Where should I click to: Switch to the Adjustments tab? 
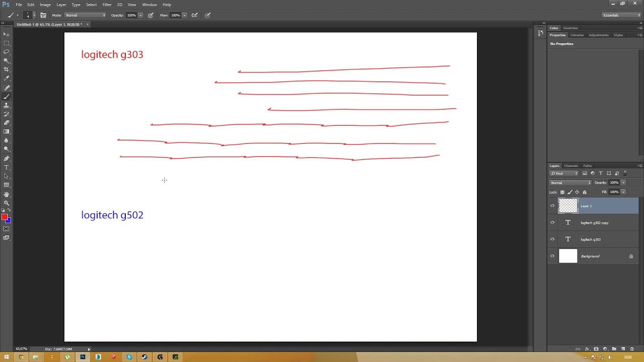coord(598,35)
